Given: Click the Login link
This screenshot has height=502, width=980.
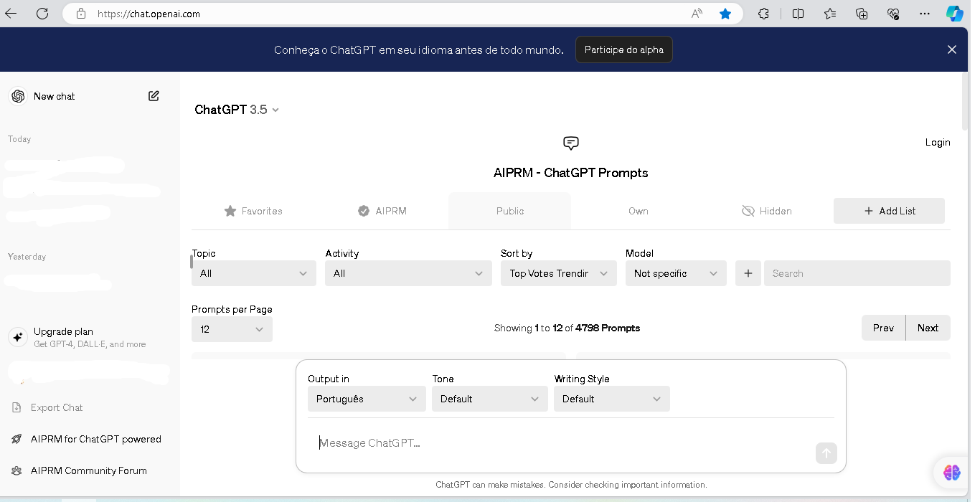Looking at the screenshot, I should [x=938, y=142].
